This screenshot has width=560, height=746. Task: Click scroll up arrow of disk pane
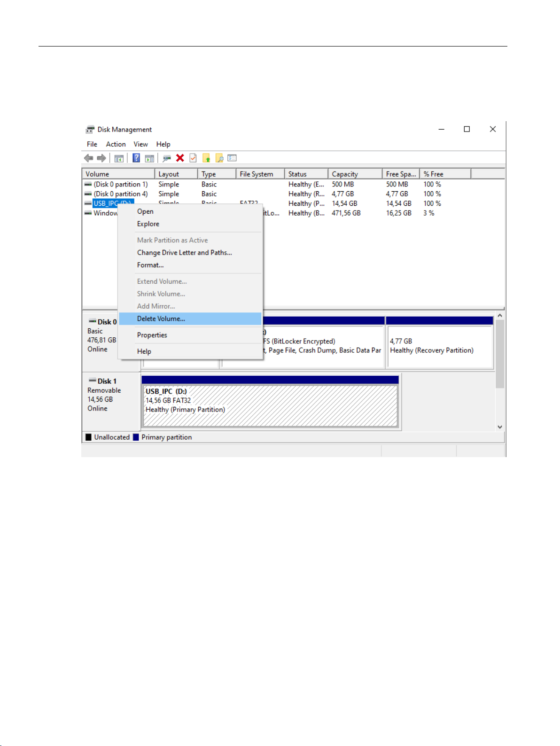coord(500,315)
